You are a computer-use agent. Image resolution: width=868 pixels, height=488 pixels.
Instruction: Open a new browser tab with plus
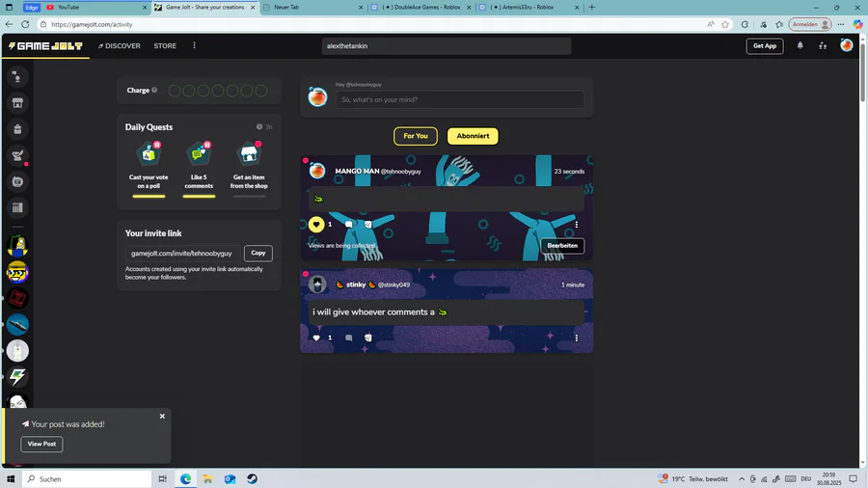(592, 7)
